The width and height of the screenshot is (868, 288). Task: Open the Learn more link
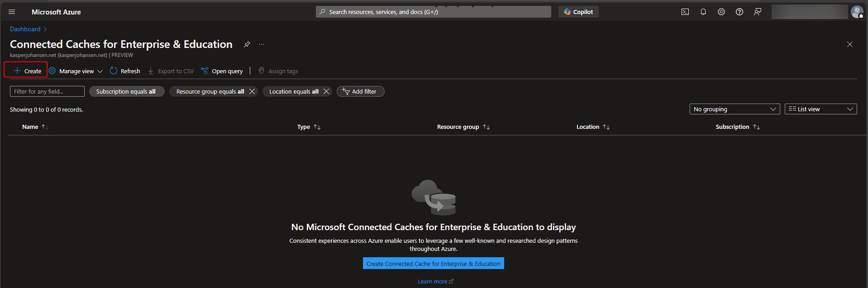tap(435, 281)
